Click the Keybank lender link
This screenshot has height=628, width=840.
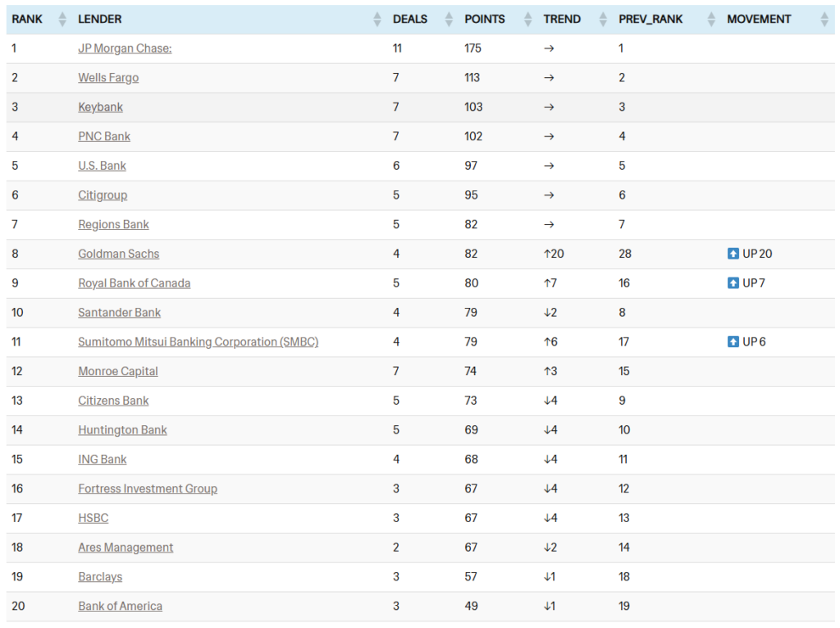tap(100, 107)
